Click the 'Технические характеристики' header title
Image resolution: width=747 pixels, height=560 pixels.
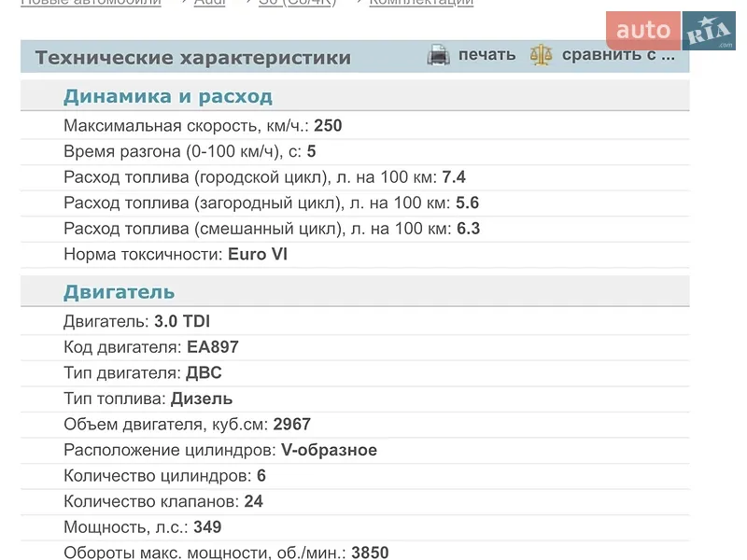pyautogui.click(x=193, y=58)
